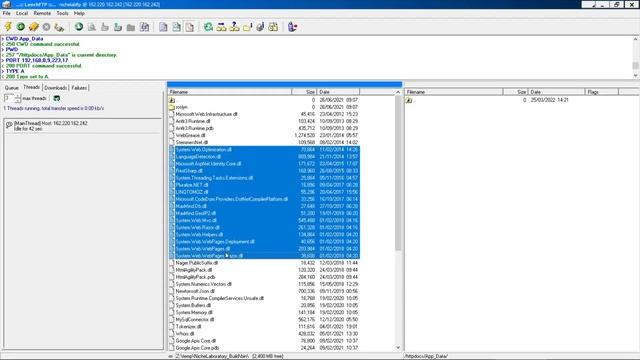
Task: Click the network icon with blue bar
Action: click(x=222, y=27)
